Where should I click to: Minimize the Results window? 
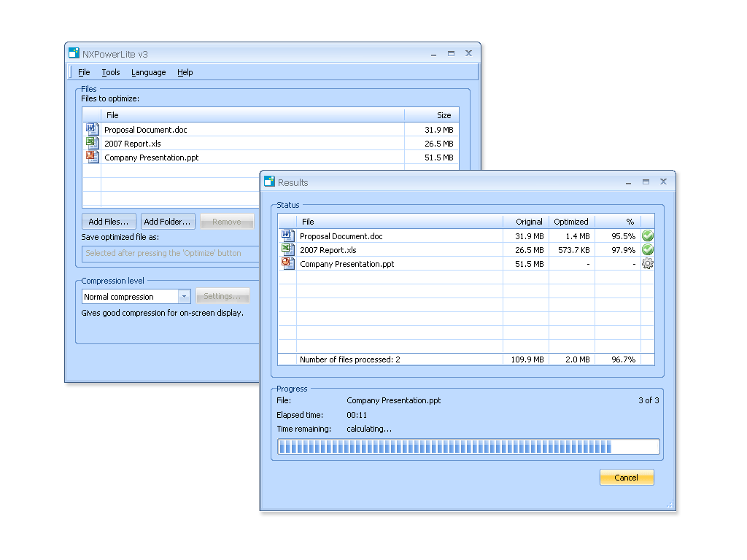click(x=628, y=182)
